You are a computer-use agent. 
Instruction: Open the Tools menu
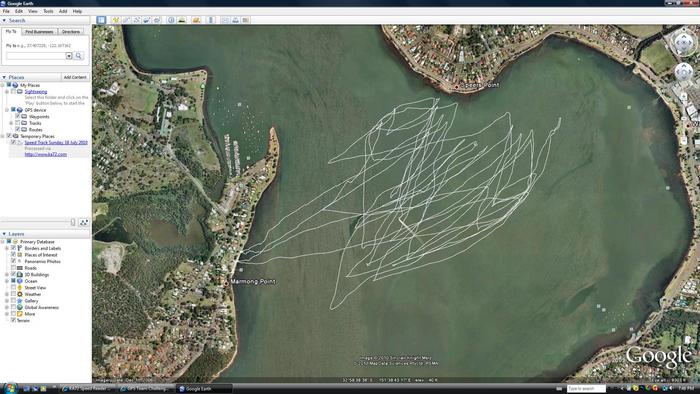click(x=48, y=11)
